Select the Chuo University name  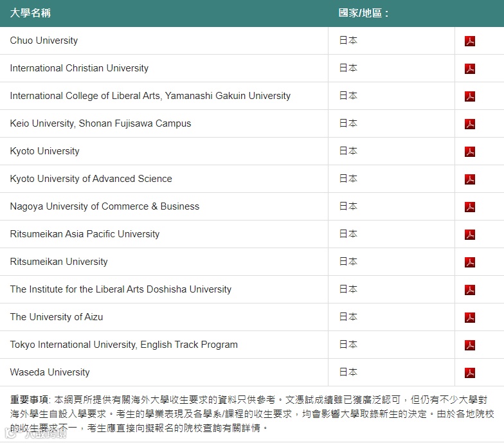pos(44,41)
